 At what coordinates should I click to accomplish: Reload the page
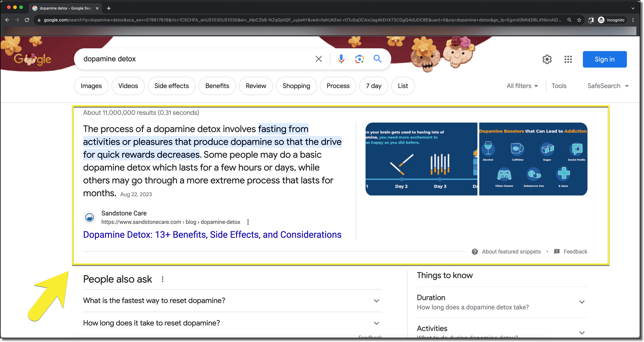pos(27,20)
